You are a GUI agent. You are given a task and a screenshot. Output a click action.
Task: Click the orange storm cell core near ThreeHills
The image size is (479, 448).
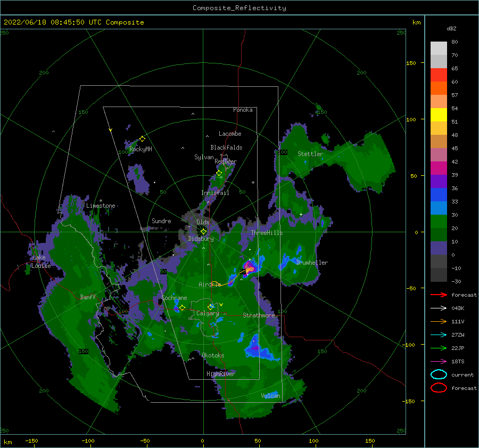251,270
